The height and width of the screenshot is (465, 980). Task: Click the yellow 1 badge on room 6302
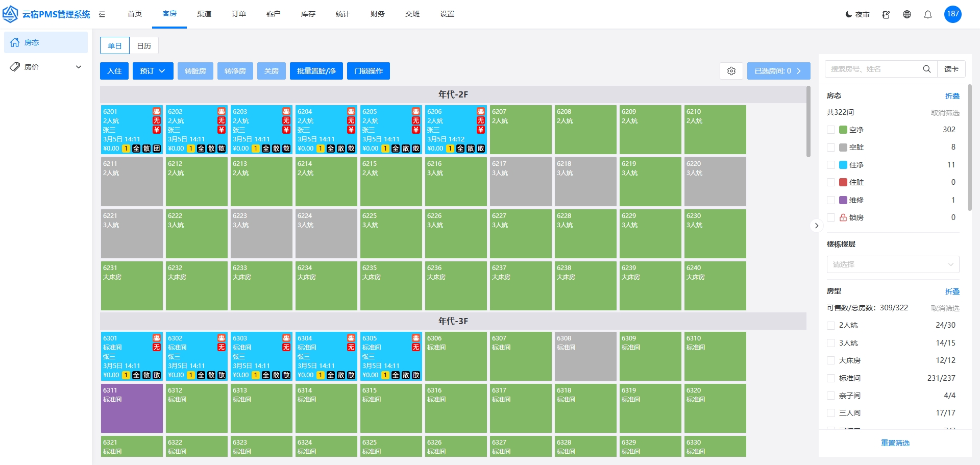(x=191, y=375)
